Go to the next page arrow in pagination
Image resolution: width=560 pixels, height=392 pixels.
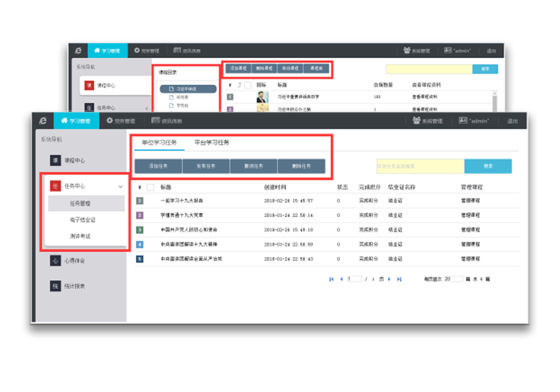coord(390,279)
